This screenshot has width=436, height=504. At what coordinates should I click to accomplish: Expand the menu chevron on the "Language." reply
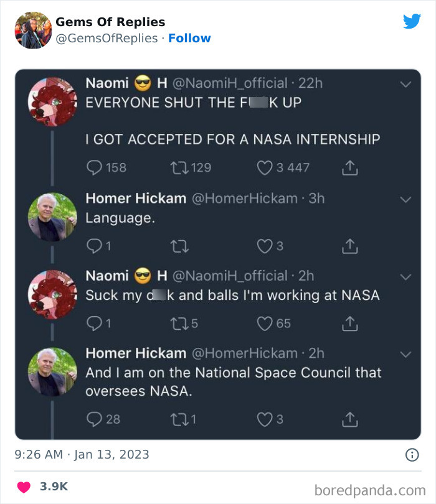(407, 200)
